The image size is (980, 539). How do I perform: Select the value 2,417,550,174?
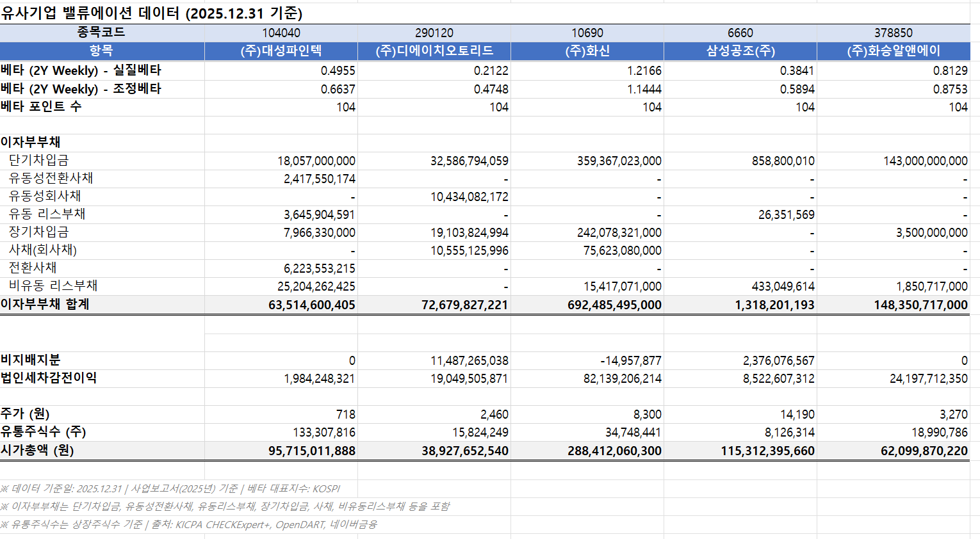pyautogui.click(x=320, y=179)
